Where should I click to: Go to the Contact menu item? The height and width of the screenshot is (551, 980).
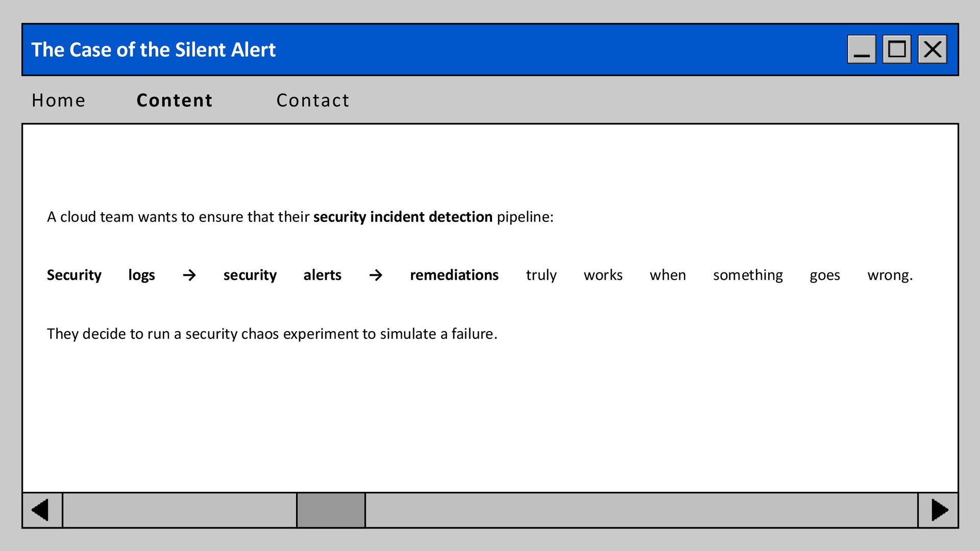[313, 101]
